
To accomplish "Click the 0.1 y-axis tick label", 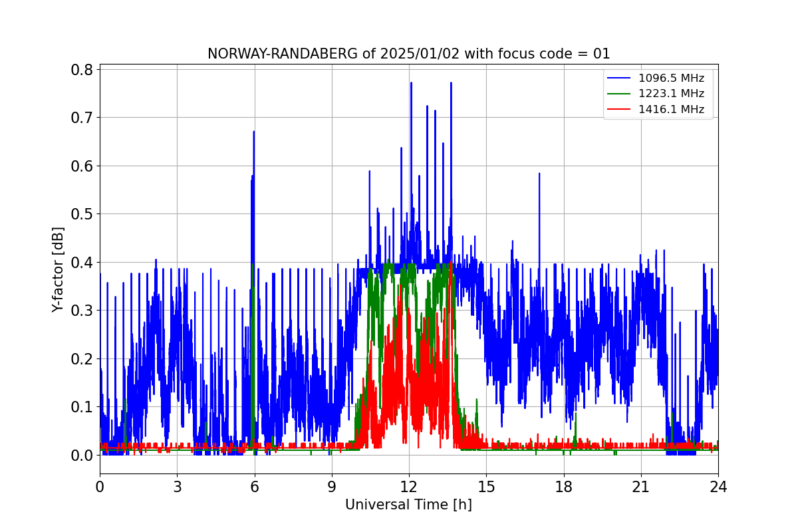I will click(x=82, y=407).
